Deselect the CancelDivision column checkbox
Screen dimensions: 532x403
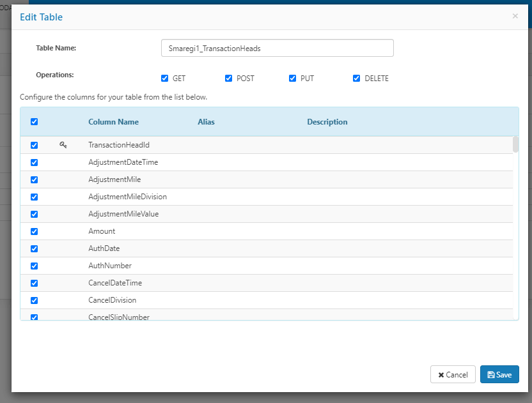click(35, 301)
